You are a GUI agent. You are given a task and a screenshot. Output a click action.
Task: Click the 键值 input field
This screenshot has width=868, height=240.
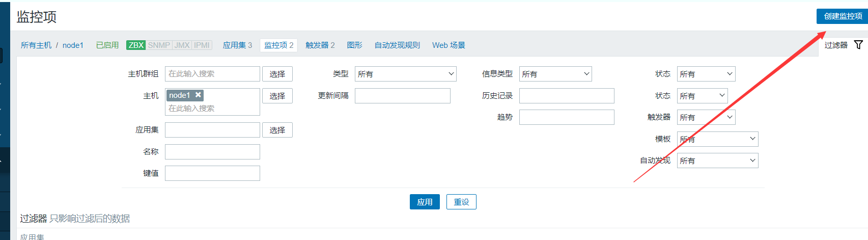click(212, 173)
